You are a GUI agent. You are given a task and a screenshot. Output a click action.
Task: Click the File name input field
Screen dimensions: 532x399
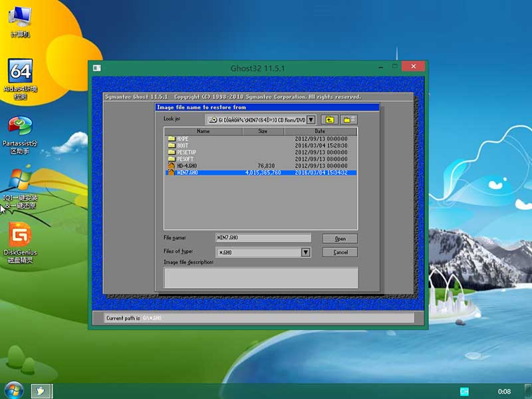pos(263,237)
